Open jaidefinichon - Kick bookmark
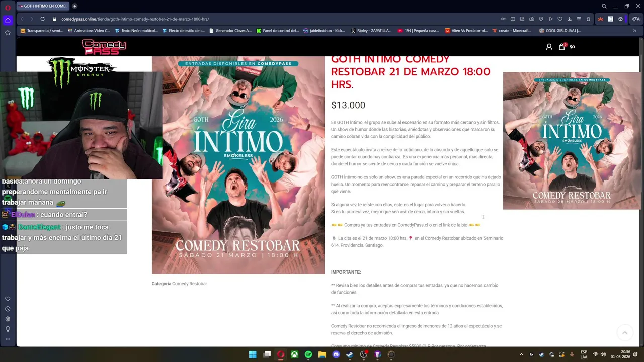Screen dimensions: 644x362 324,31
